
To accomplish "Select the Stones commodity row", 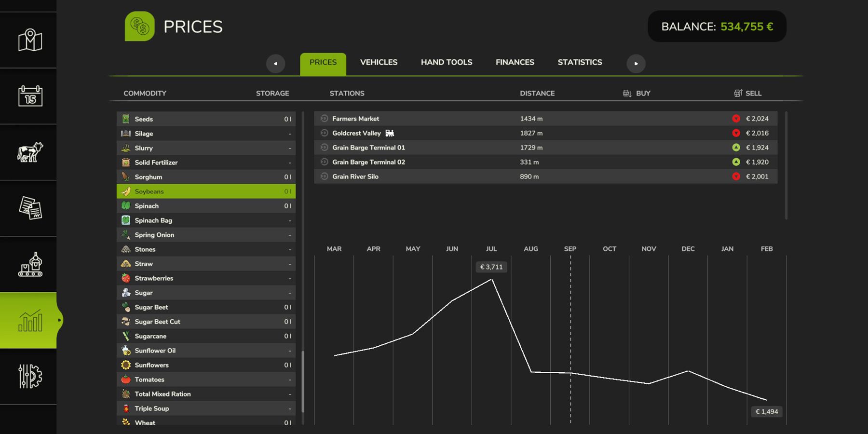I will pyautogui.click(x=206, y=249).
